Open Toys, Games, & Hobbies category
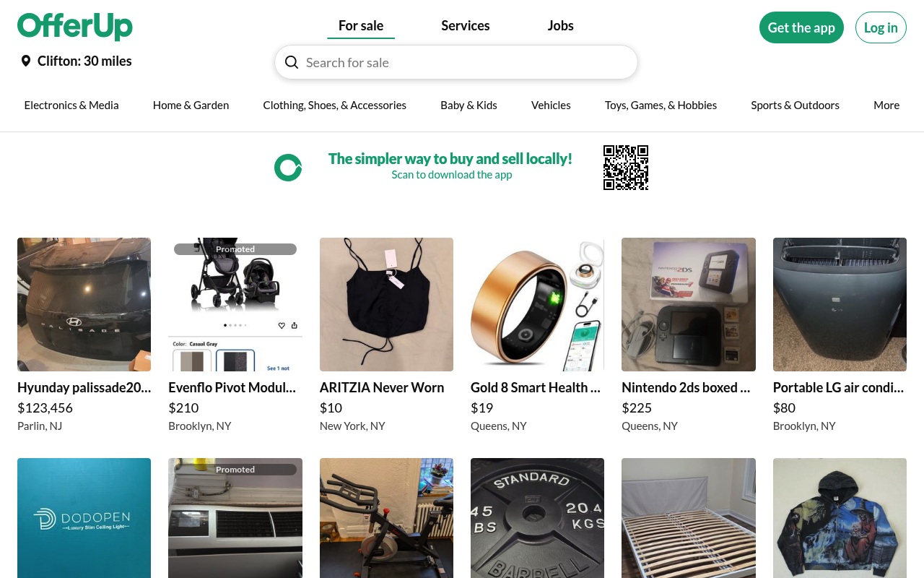 coord(661,105)
